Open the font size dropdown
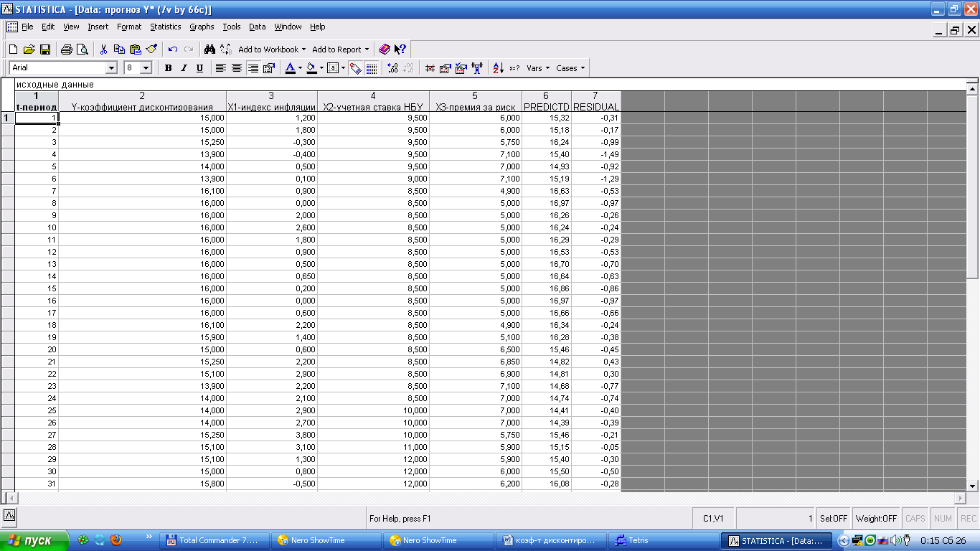The image size is (980, 551). (x=146, y=68)
